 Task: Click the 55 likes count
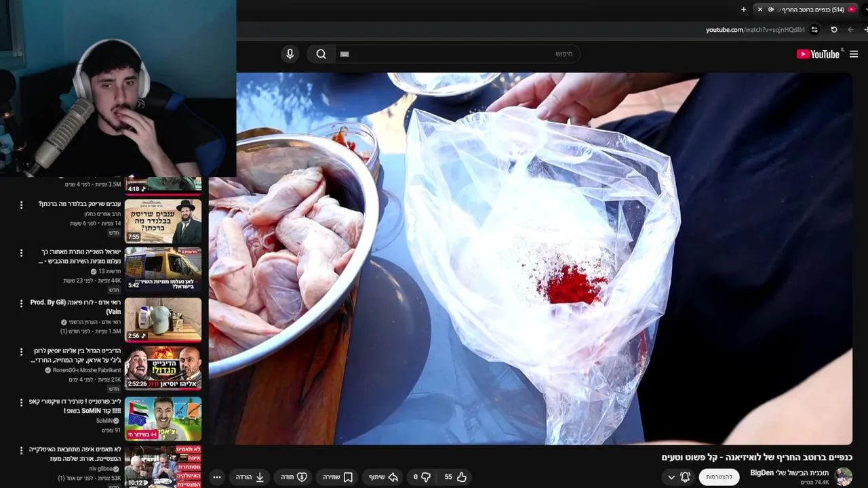tap(448, 477)
